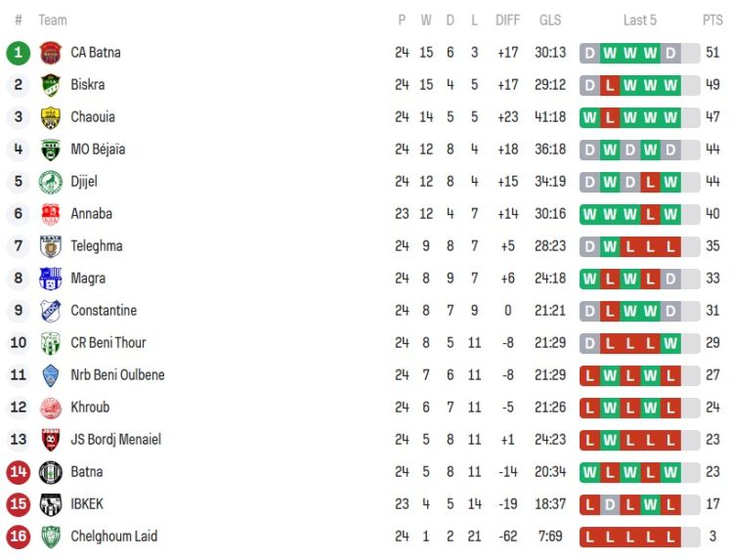Sort by the DIFF column header

pyautogui.click(x=508, y=21)
